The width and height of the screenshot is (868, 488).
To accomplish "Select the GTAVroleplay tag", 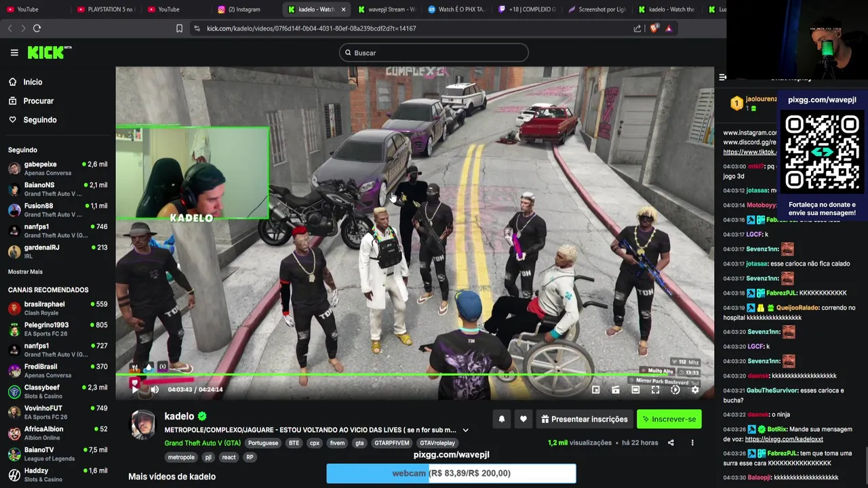I will coord(437,443).
